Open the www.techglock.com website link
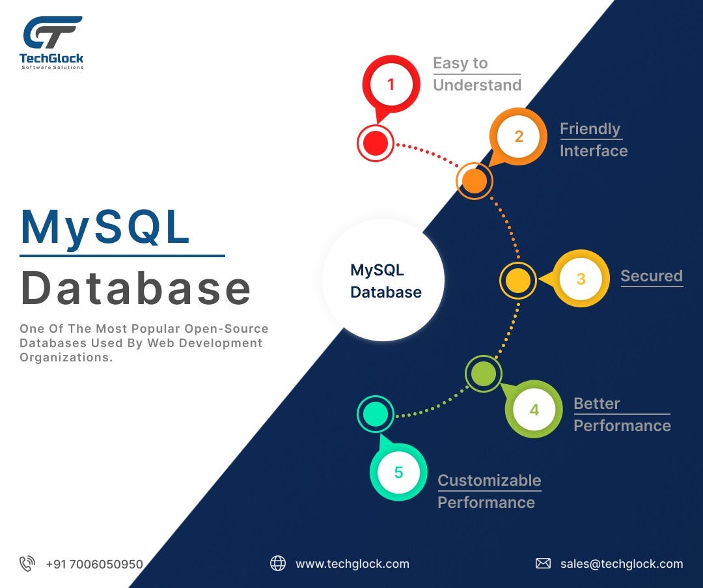The image size is (703, 588). click(x=352, y=564)
